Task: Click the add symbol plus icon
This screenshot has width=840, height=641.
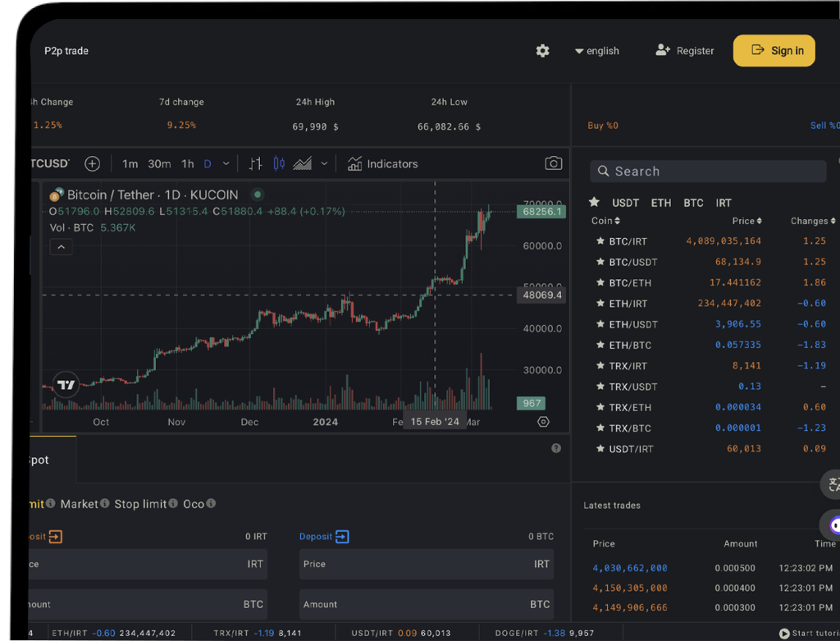Action: 92,163
